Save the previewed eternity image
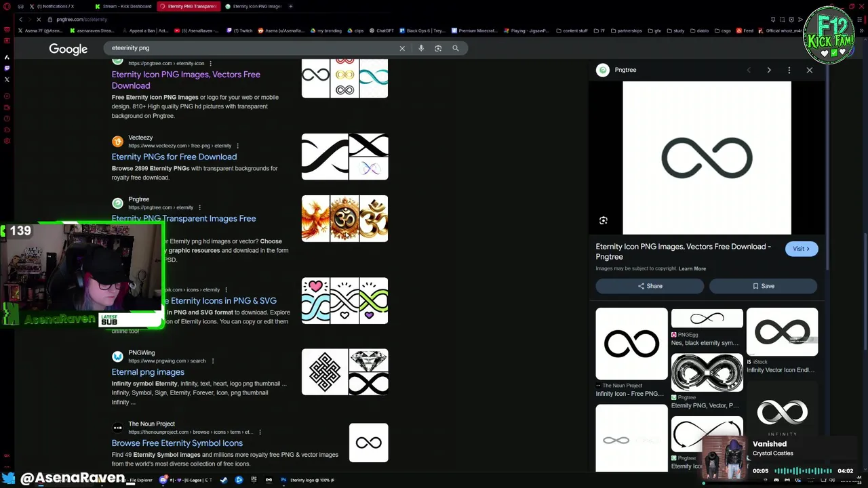 [763, 286]
